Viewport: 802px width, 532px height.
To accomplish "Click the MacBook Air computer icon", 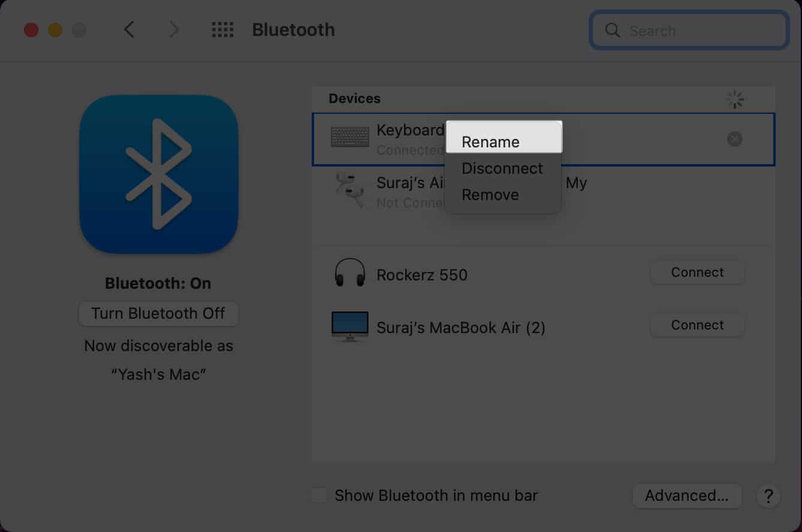I will click(x=349, y=327).
